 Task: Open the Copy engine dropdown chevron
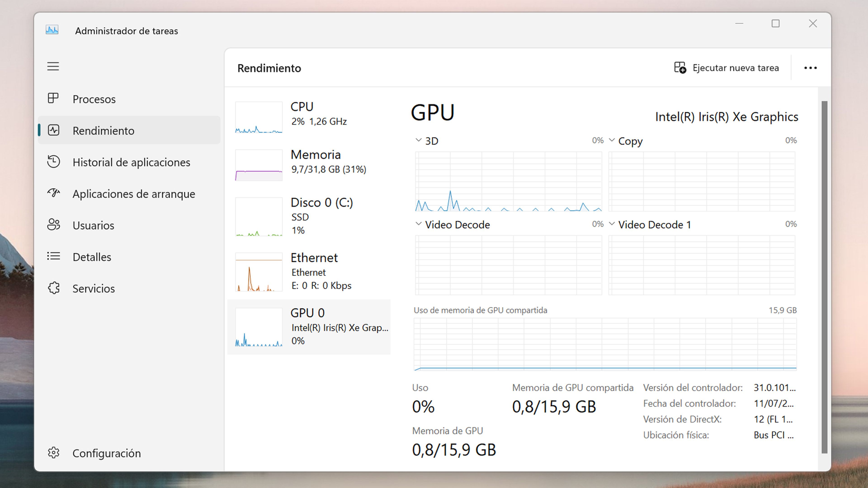612,140
